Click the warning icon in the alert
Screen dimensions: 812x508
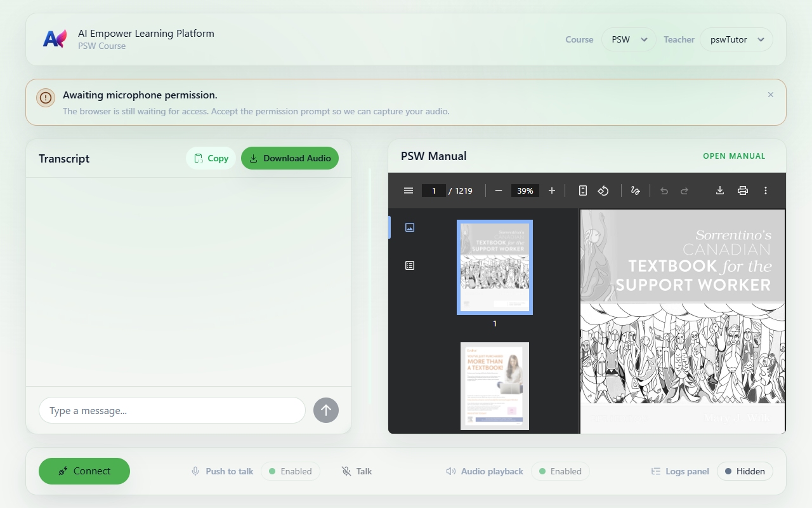46,97
